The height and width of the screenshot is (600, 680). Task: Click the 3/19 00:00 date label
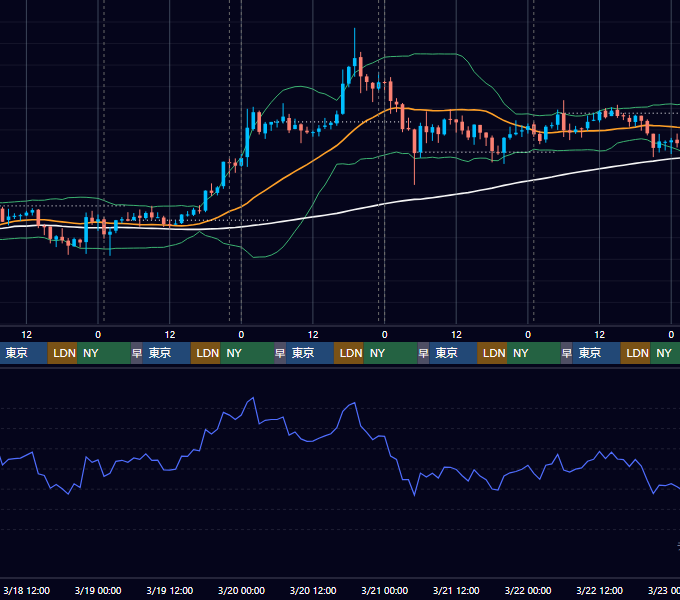[98, 590]
